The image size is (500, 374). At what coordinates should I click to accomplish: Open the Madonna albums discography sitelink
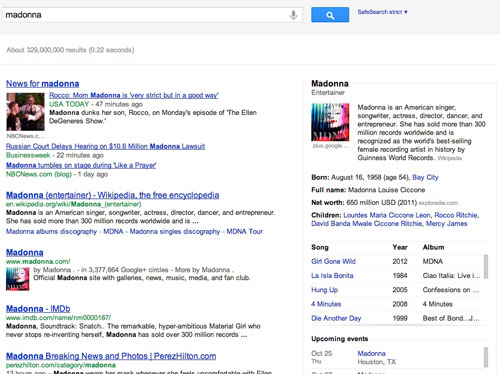coord(51,231)
